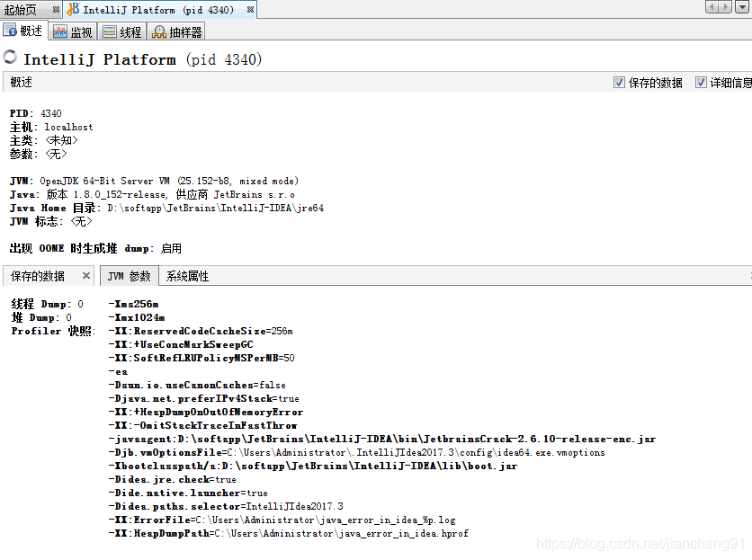Click the -Dsun.io.useCanonCaches=false line
Viewport: 752px width, 560px height.
pyautogui.click(x=197, y=385)
